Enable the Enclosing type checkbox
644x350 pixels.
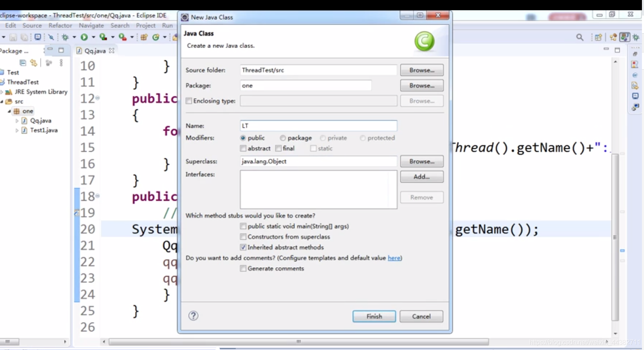pyautogui.click(x=189, y=101)
